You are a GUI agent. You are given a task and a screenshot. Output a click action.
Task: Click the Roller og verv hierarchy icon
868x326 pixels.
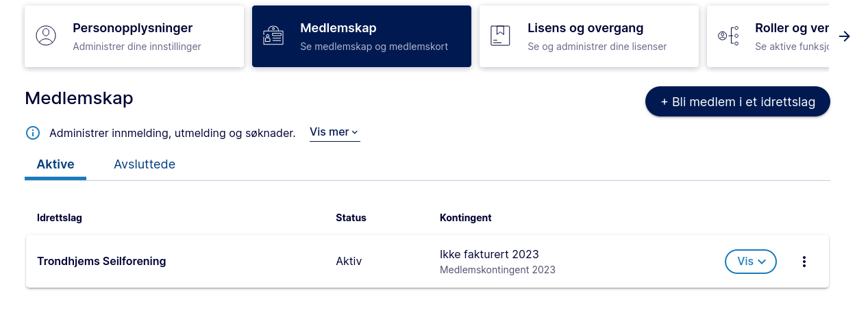(x=728, y=36)
